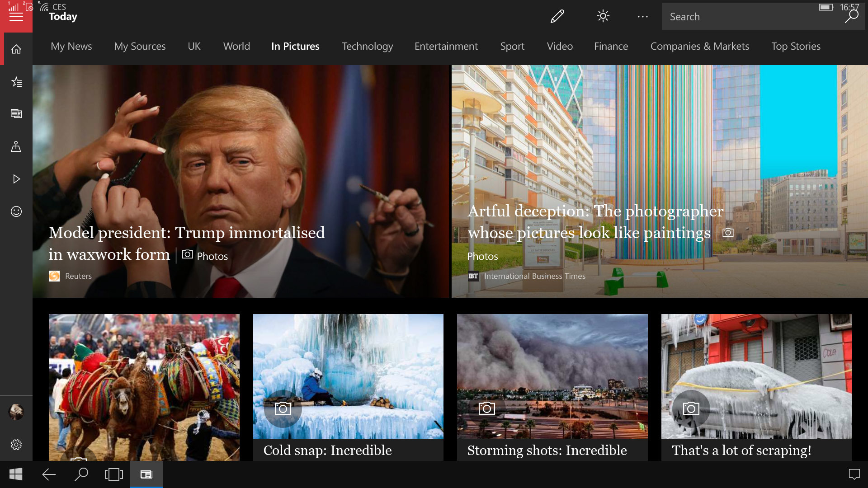
Task: Toggle light/dark theme sun icon
Action: click(x=603, y=17)
